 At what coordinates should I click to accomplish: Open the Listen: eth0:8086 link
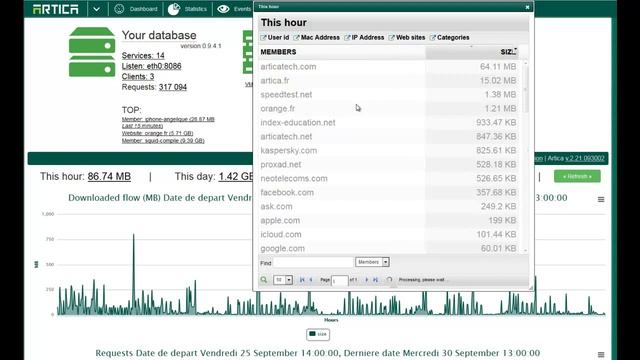click(x=151, y=66)
